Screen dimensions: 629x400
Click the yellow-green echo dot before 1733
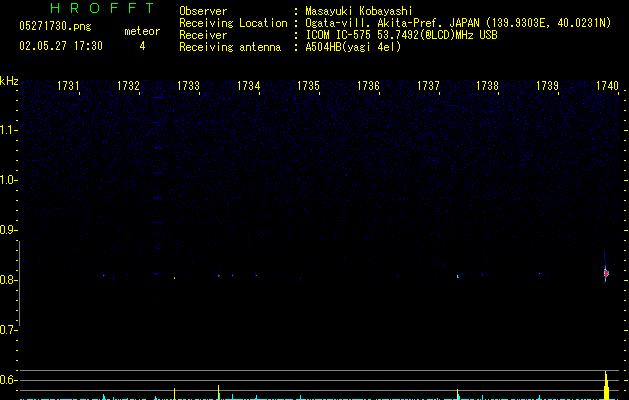tap(174, 278)
